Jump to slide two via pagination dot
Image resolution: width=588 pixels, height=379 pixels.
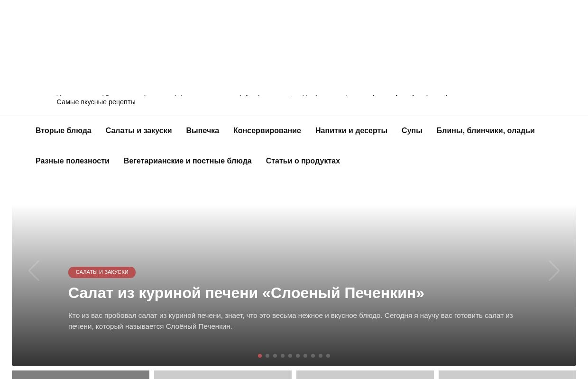click(267, 356)
